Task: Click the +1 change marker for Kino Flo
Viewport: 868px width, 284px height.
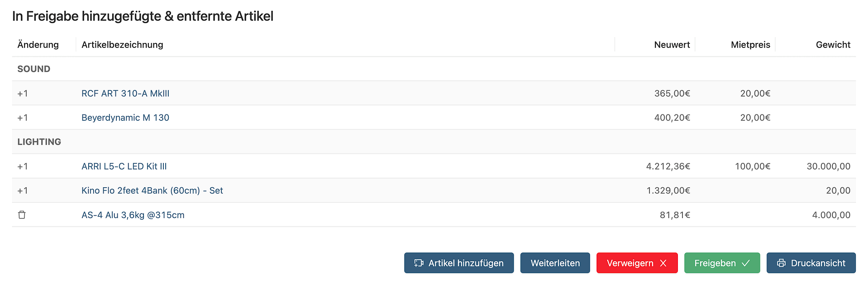Action: [23, 191]
